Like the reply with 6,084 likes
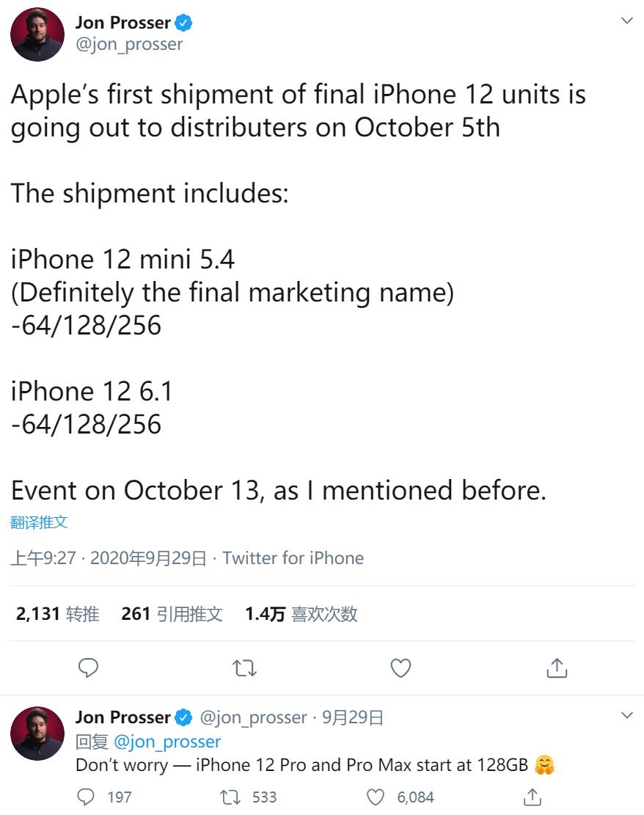This screenshot has height=815, width=644. tap(376, 797)
